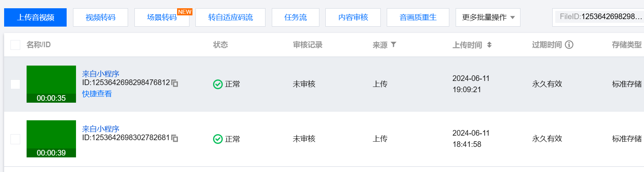
Task: Open the first 来自小程序 video name link
Action: (x=101, y=74)
